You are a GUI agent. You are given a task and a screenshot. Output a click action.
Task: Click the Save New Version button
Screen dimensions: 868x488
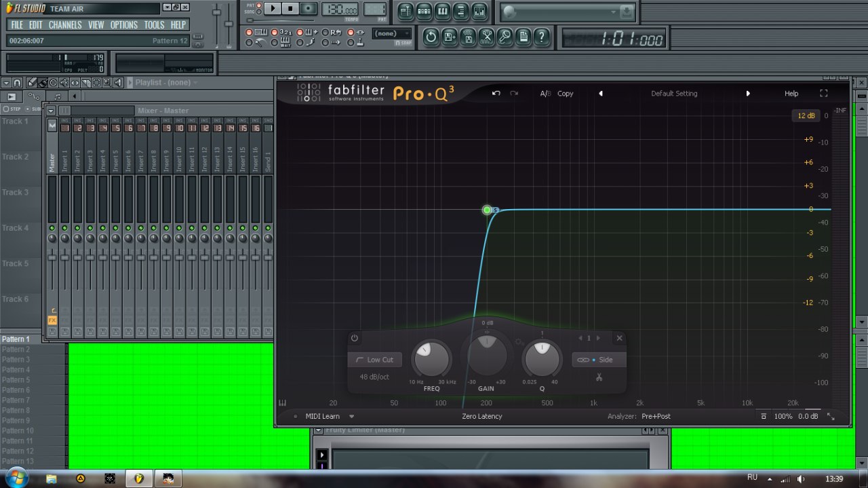450,37
